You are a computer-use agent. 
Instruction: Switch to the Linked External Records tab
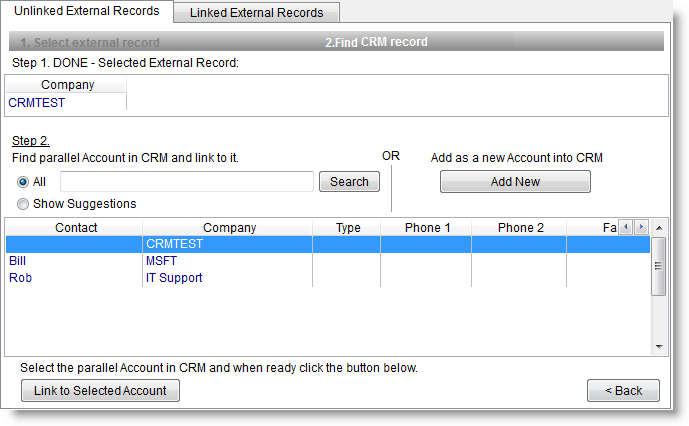click(256, 13)
